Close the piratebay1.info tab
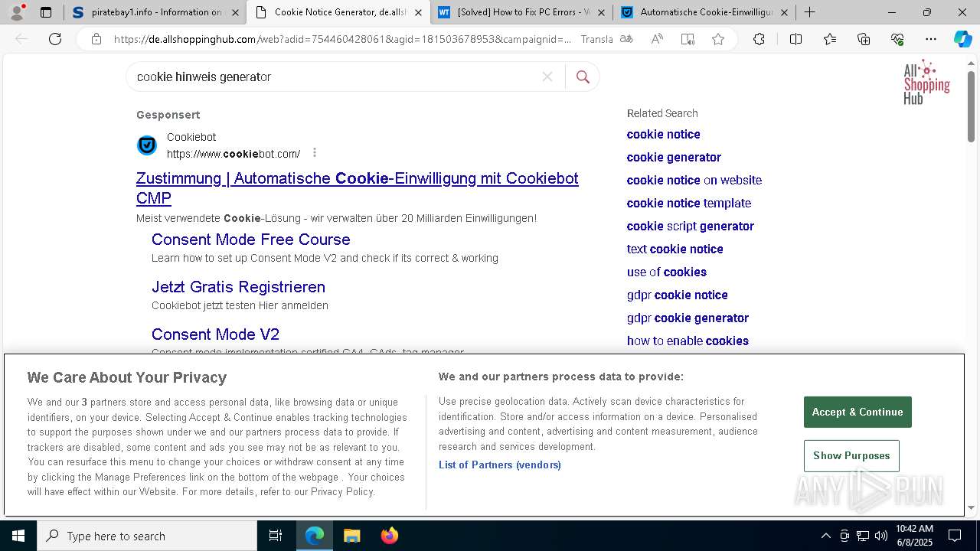 tap(235, 12)
